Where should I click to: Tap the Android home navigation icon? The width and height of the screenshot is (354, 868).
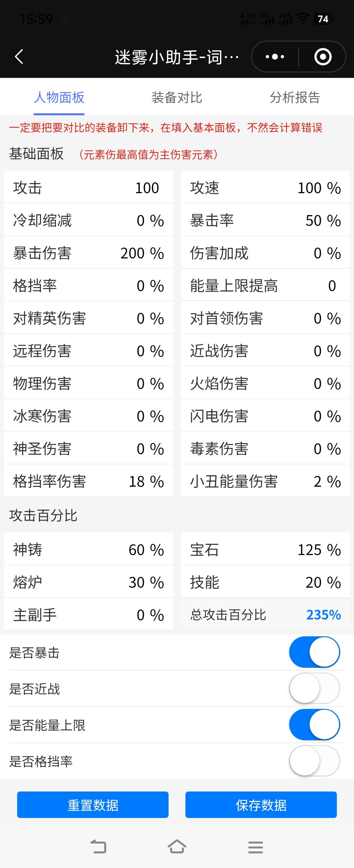(x=177, y=846)
